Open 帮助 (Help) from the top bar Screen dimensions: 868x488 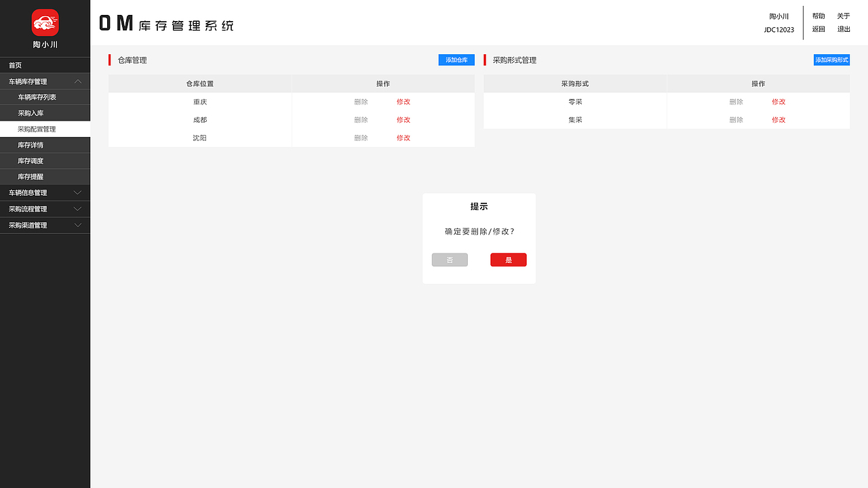pyautogui.click(x=818, y=16)
